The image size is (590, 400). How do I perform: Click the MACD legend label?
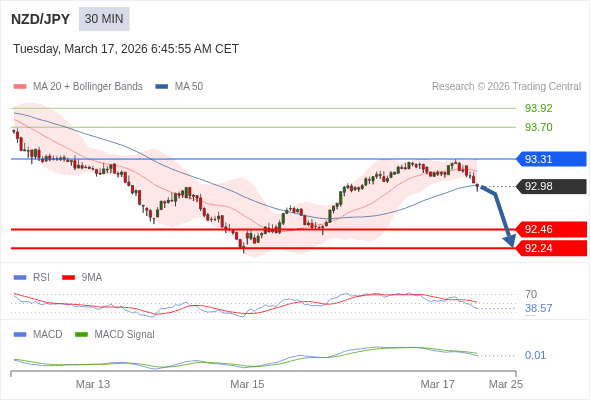[48, 335]
